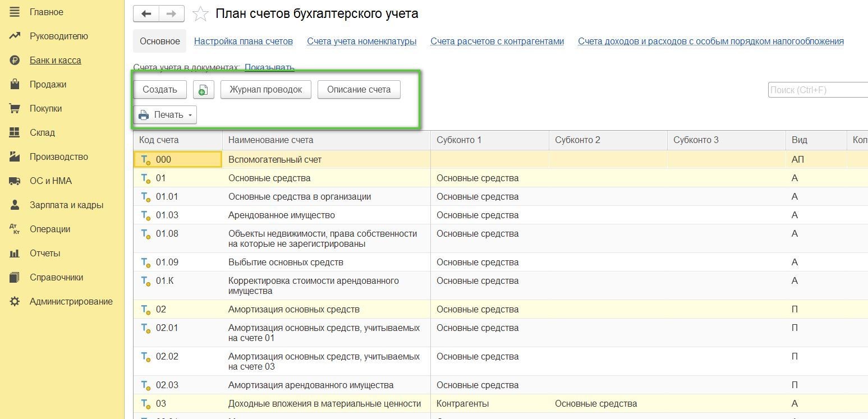Open the Покупки cart section
The width and height of the screenshot is (868, 419).
click(15, 109)
